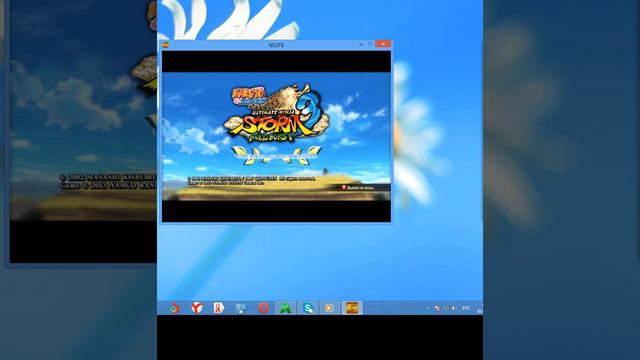
Task: Switch input language via РУС indicator
Action: pos(466,309)
